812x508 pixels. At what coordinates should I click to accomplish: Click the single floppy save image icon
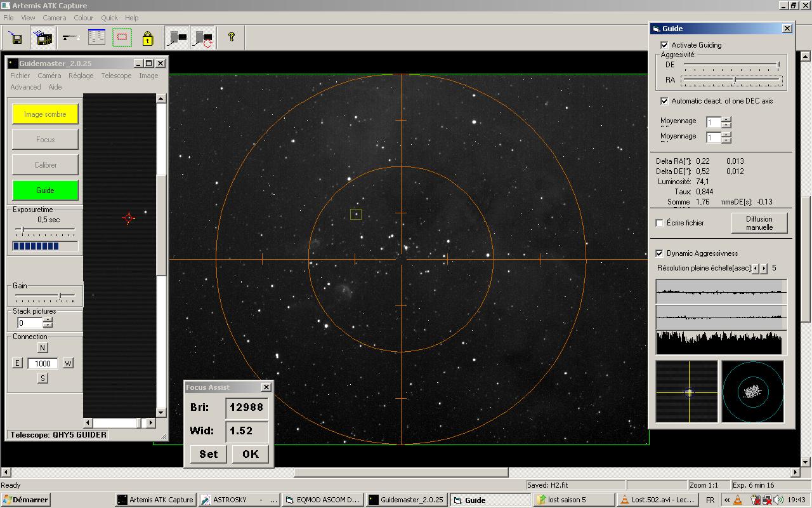[16, 38]
